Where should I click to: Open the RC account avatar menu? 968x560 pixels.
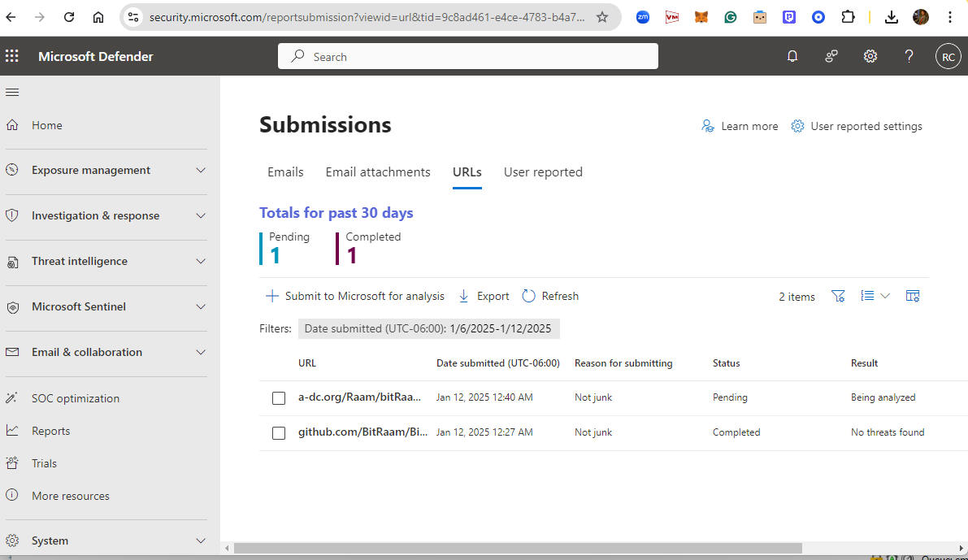948,57
